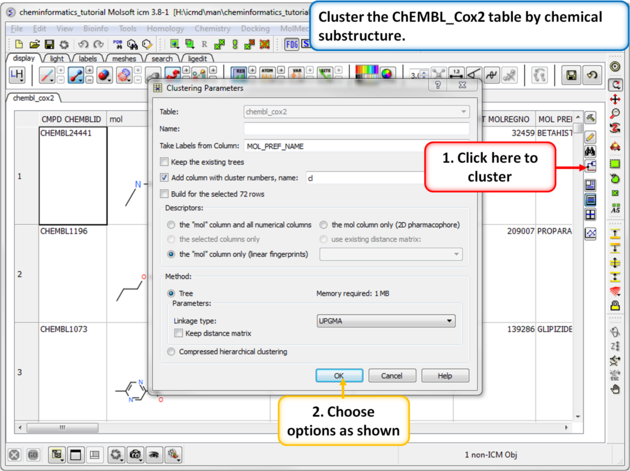Click the undo arrow icon at top right

click(592, 76)
